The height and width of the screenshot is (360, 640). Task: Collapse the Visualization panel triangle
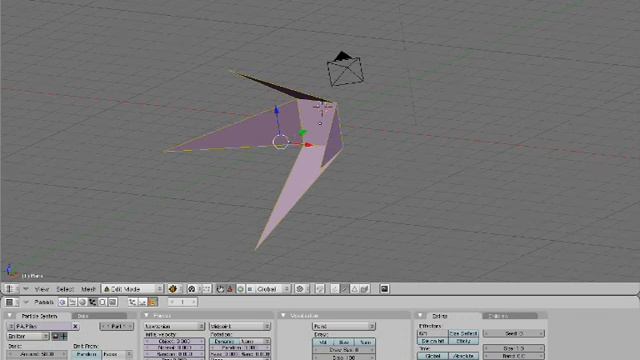[x=283, y=315]
